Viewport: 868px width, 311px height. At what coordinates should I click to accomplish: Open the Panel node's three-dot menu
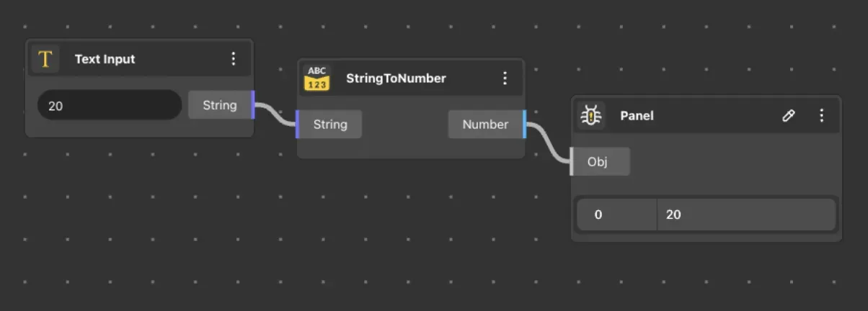coord(821,115)
